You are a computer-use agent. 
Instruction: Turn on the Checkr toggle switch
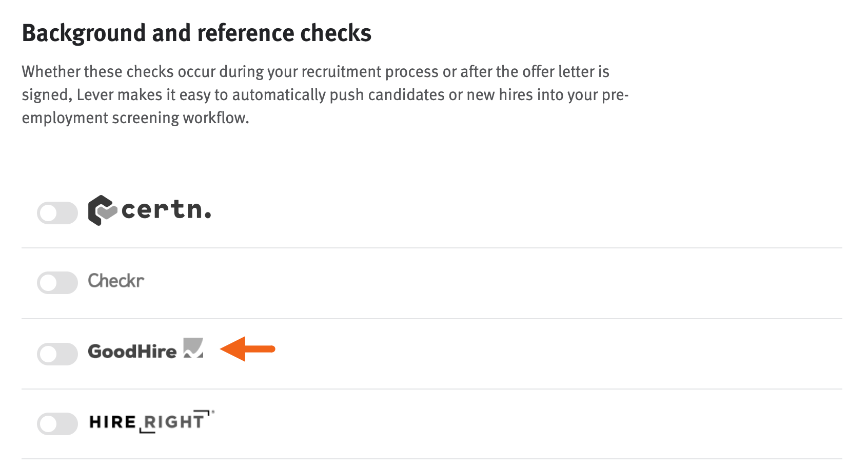(57, 283)
